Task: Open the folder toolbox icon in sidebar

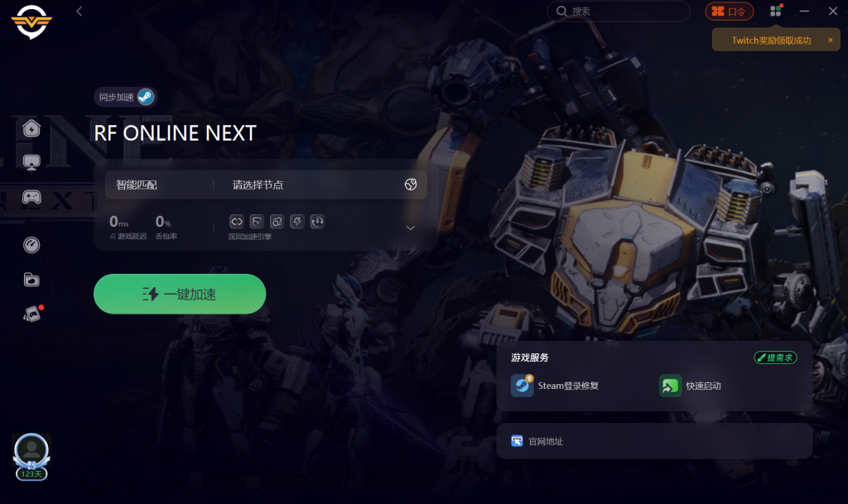Action: (x=31, y=279)
